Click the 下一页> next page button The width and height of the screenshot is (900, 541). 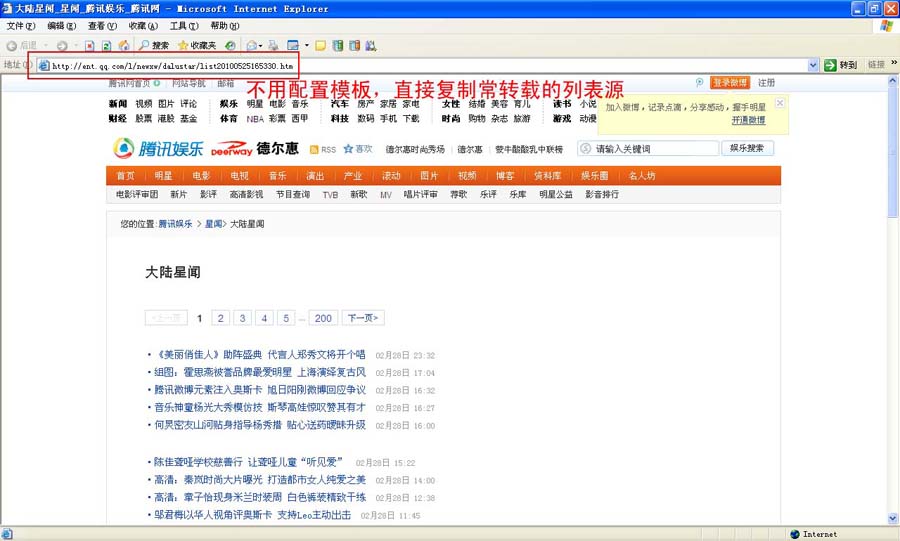click(x=363, y=318)
